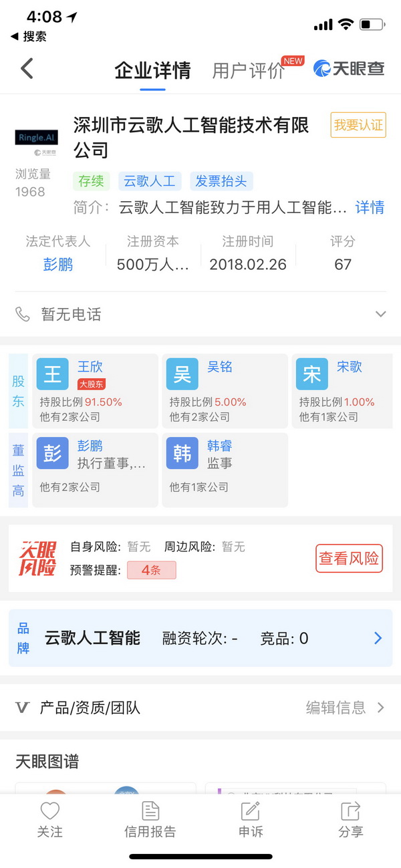Switch to 企业详情 tab

[x=152, y=70]
